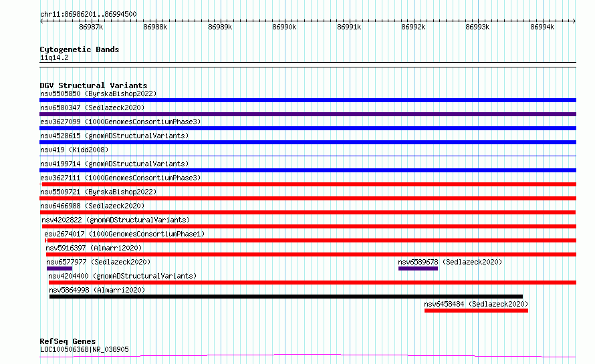Open the nsv4199714 (gnomADStructuralVariants) label
The width and height of the screenshot is (595, 364).
coord(114,164)
